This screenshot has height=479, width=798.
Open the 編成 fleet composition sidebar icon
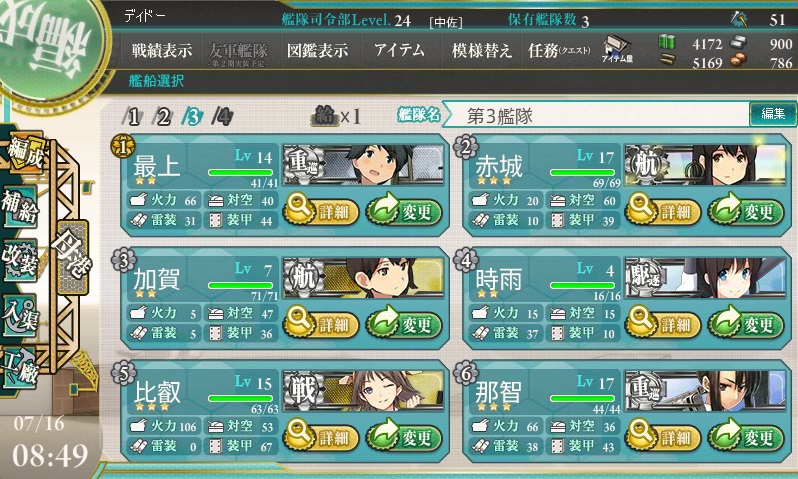[x=23, y=153]
